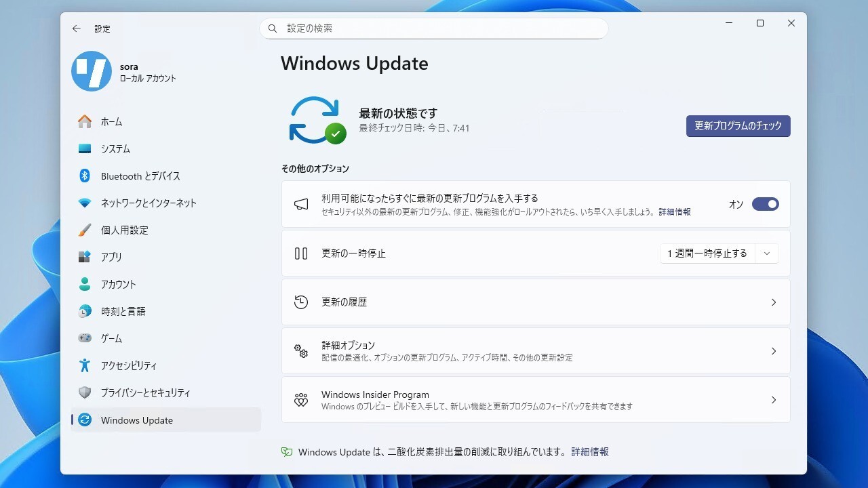The width and height of the screenshot is (868, 488).
Task: Click the Windows Insider Program hearts icon
Action: [301, 400]
